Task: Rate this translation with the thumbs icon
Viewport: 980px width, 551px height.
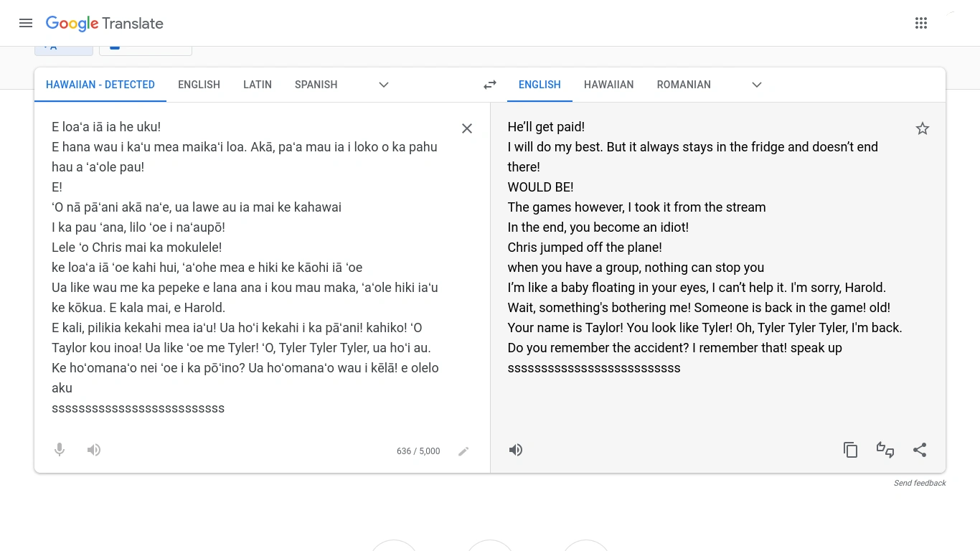Action: pos(885,450)
